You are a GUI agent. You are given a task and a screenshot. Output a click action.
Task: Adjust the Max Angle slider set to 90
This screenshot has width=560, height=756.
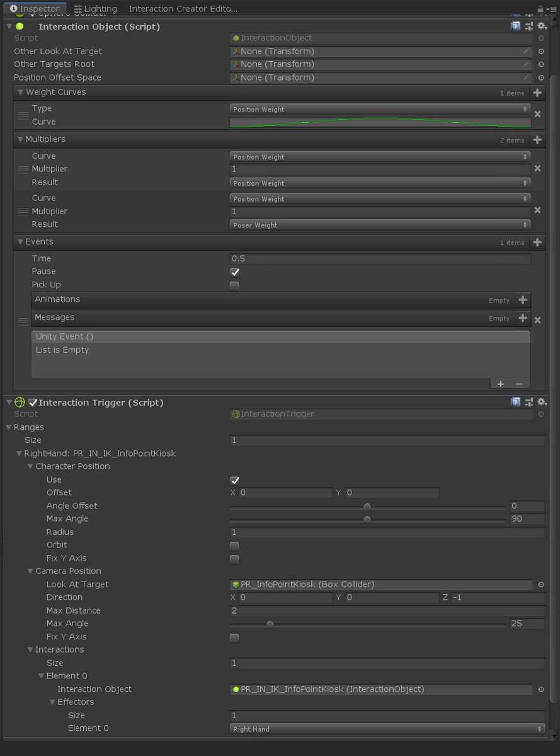coord(367,519)
